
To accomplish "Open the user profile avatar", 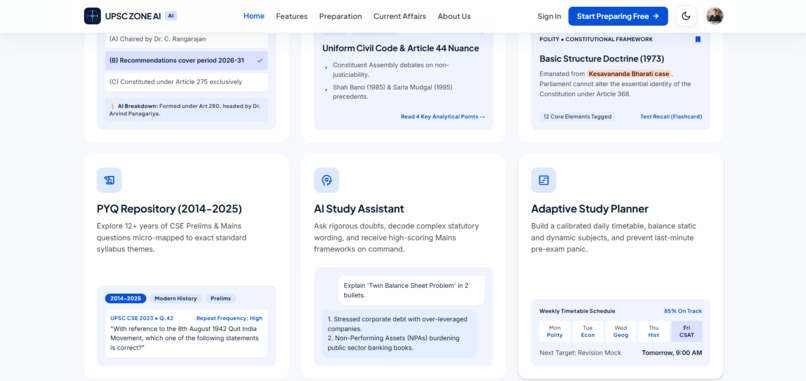I will coord(715,16).
